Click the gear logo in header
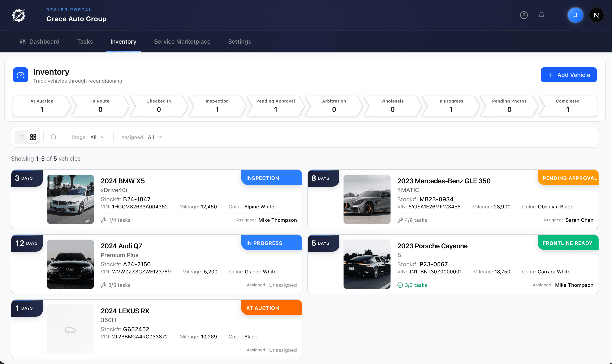This screenshot has height=364, width=612. (x=19, y=15)
